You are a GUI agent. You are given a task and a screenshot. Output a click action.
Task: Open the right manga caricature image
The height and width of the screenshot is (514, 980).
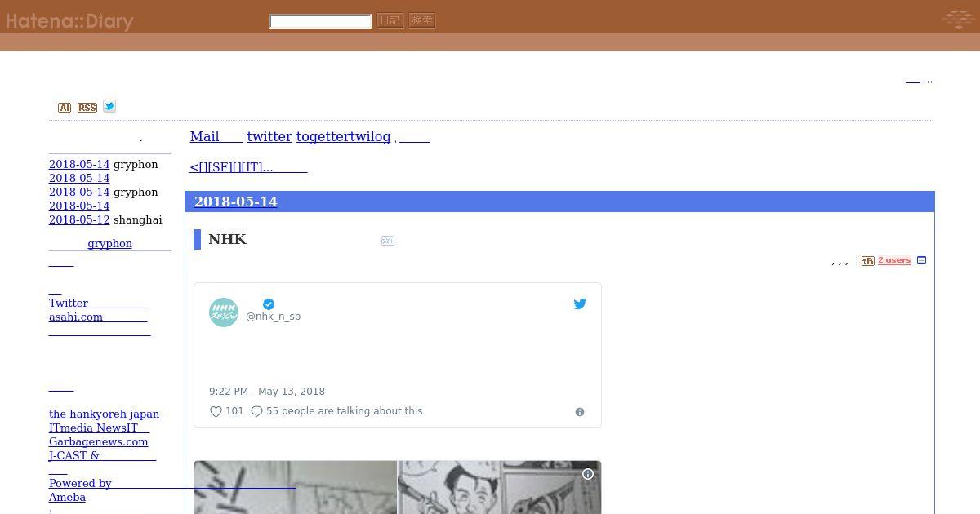499,488
